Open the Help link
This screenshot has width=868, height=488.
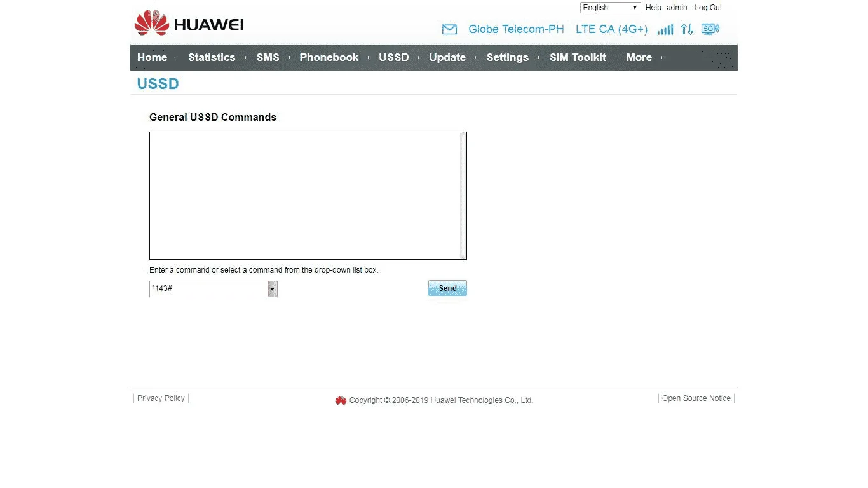(x=653, y=8)
